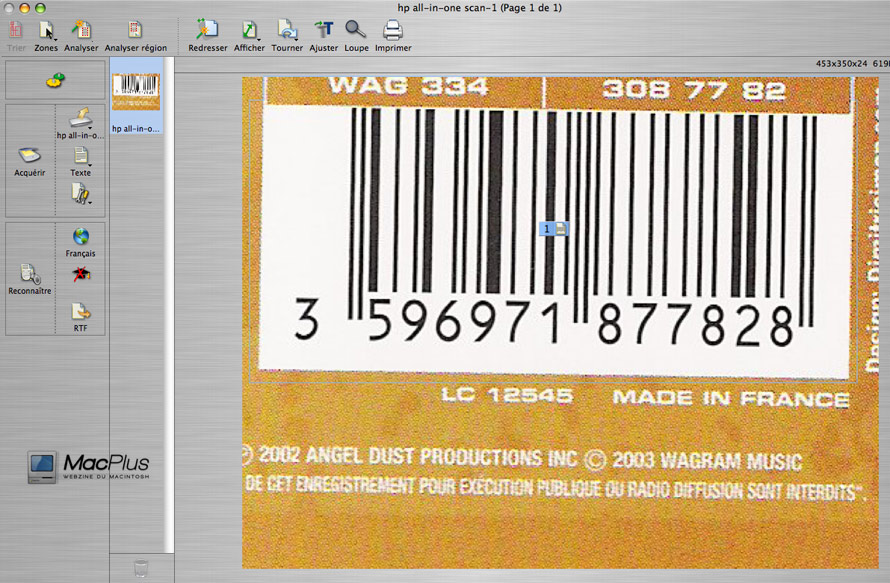
Task: Click the zone 1 marker on the barcode
Action: (553, 229)
